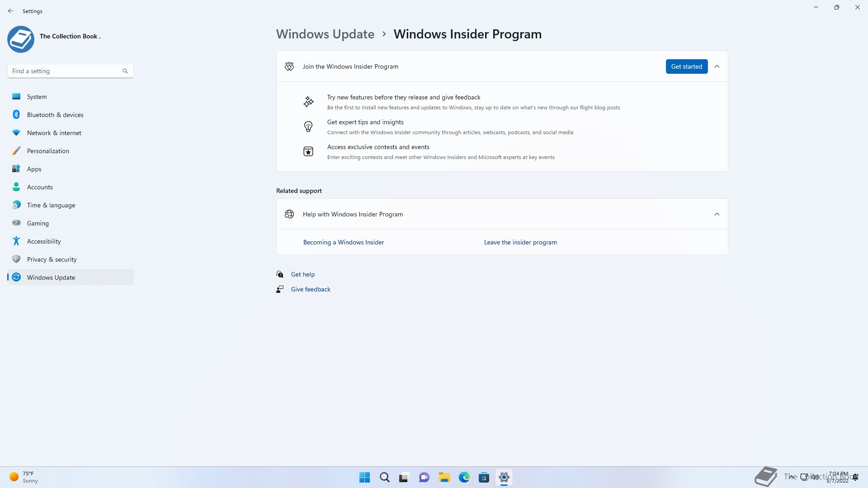
Task: Select 'Try new features before they release' text
Action: (404, 97)
